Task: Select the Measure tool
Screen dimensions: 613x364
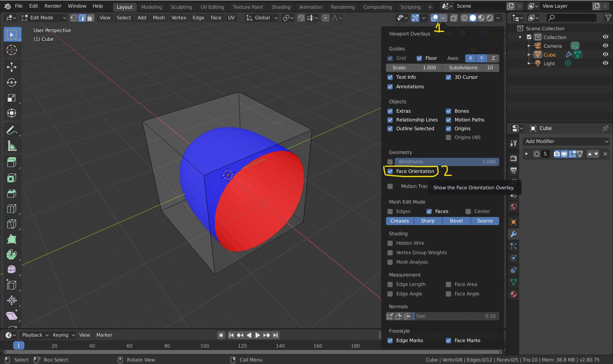Action: (x=12, y=146)
